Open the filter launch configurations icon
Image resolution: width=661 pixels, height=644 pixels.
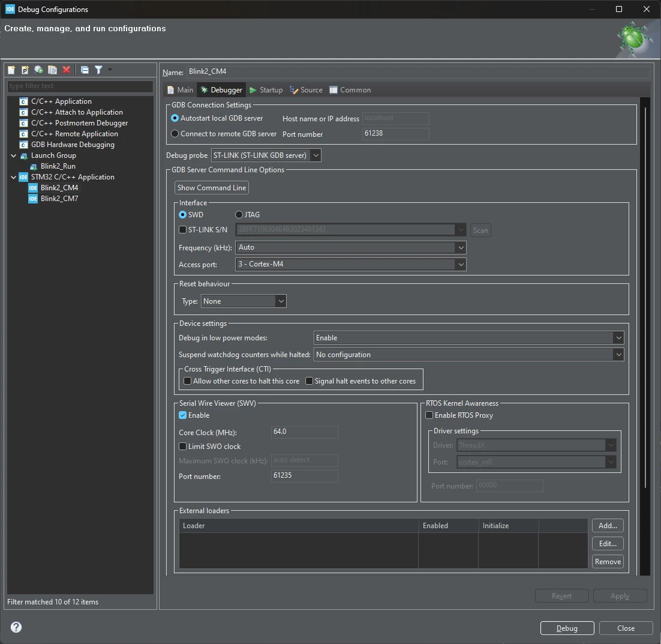coord(98,70)
